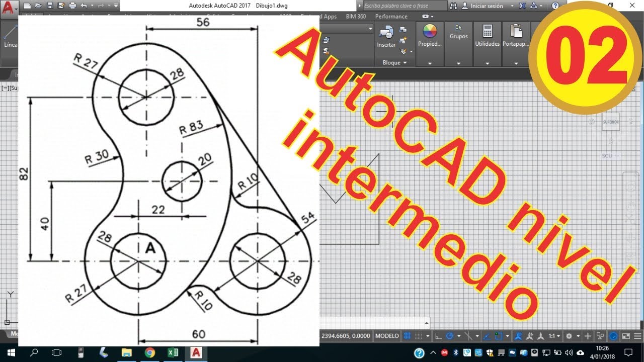Expand the Bloque panel title dropdown

click(x=394, y=62)
